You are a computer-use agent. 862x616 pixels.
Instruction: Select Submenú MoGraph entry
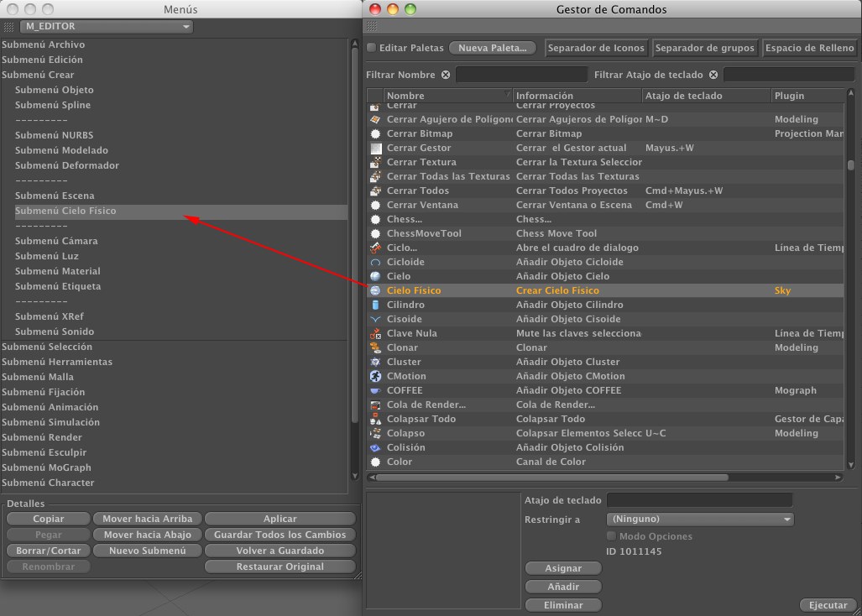(x=46, y=467)
